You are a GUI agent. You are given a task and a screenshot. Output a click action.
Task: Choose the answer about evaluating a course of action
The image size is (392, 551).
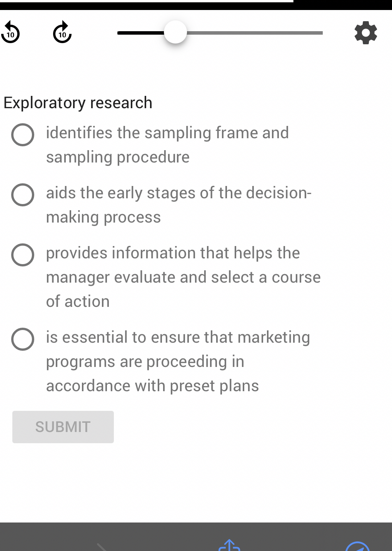pos(22,255)
